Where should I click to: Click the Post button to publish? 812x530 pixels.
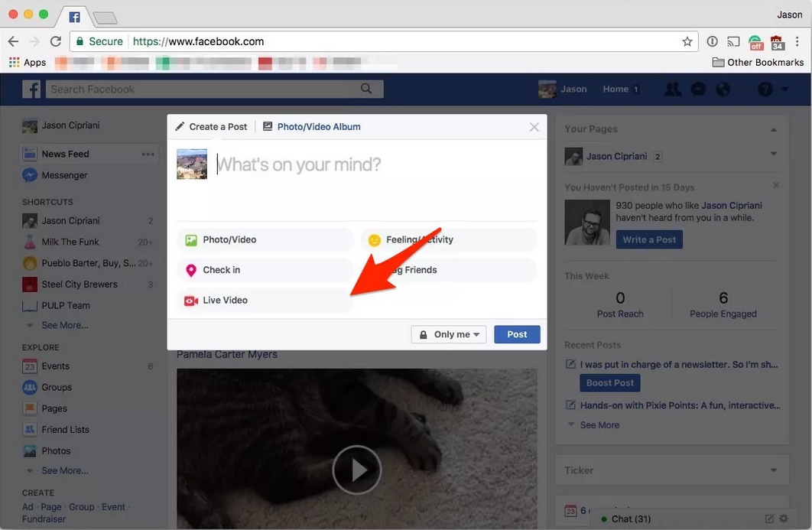coord(517,334)
